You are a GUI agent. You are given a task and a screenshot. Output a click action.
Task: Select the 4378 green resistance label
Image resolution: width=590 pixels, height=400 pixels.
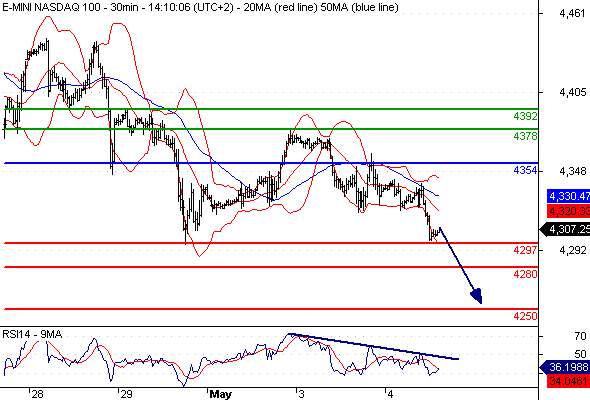coord(525,136)
